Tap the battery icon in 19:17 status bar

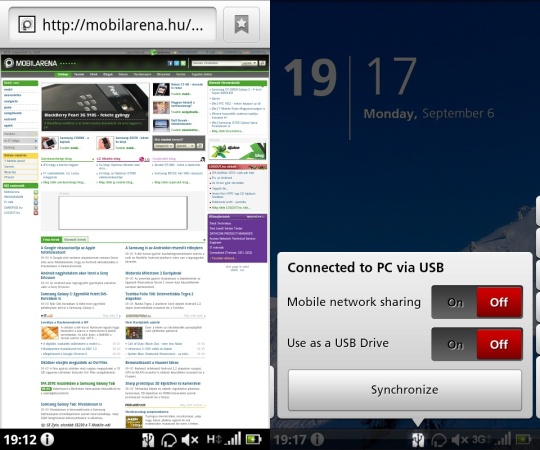coord(523,439)
